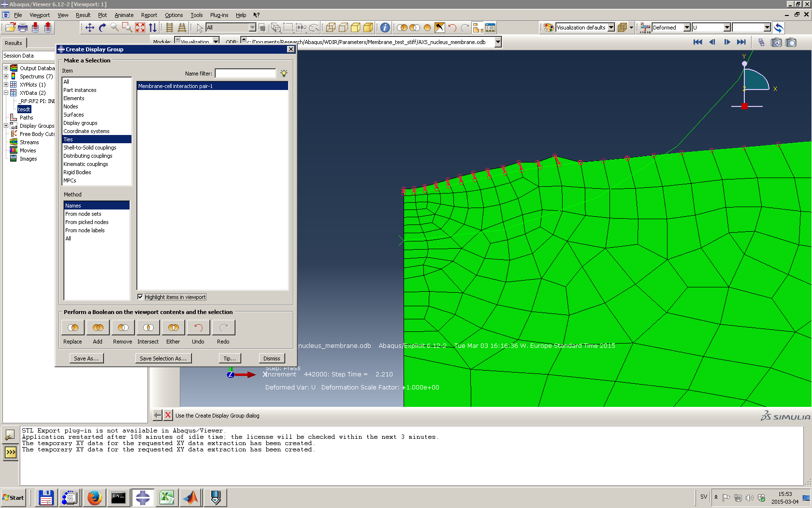Uncheck Highlight items in viewport
Screen dimensions: 812x508
(140, 297)
